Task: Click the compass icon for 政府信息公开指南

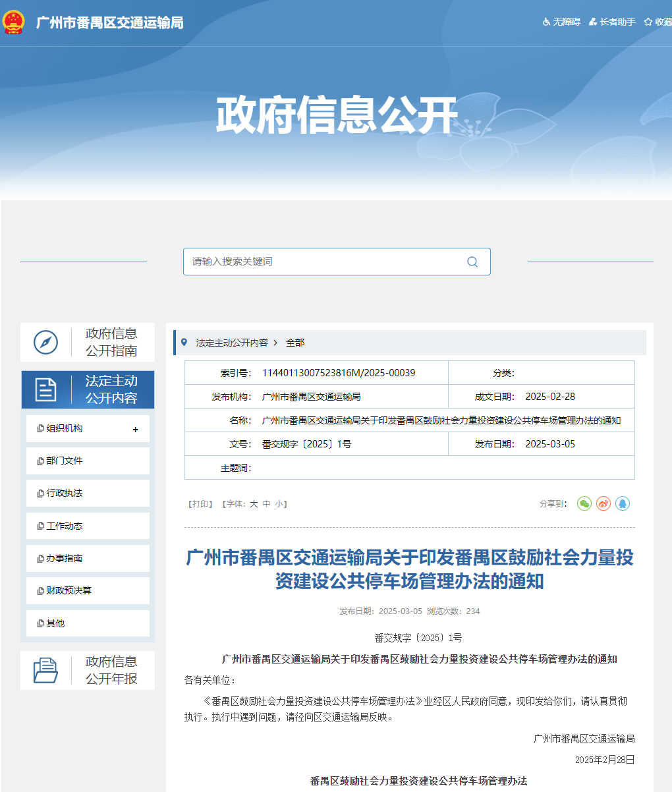Action: pos(45,342)
